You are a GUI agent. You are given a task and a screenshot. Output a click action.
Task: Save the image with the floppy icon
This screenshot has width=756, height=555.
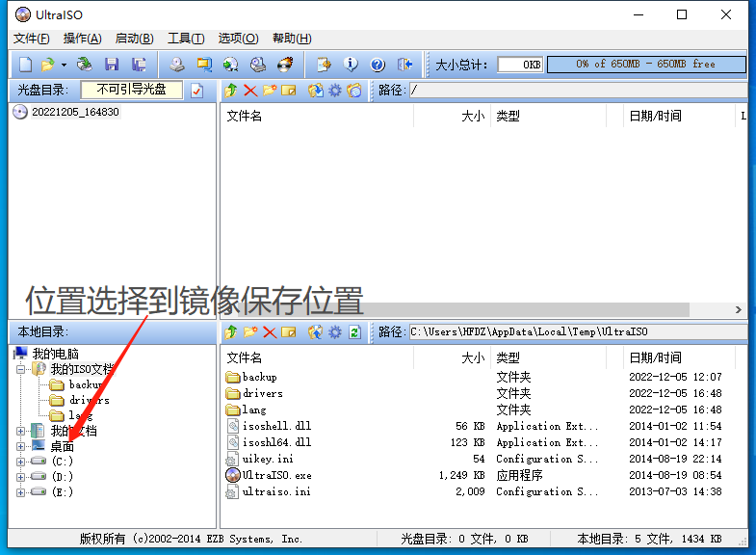112,65
